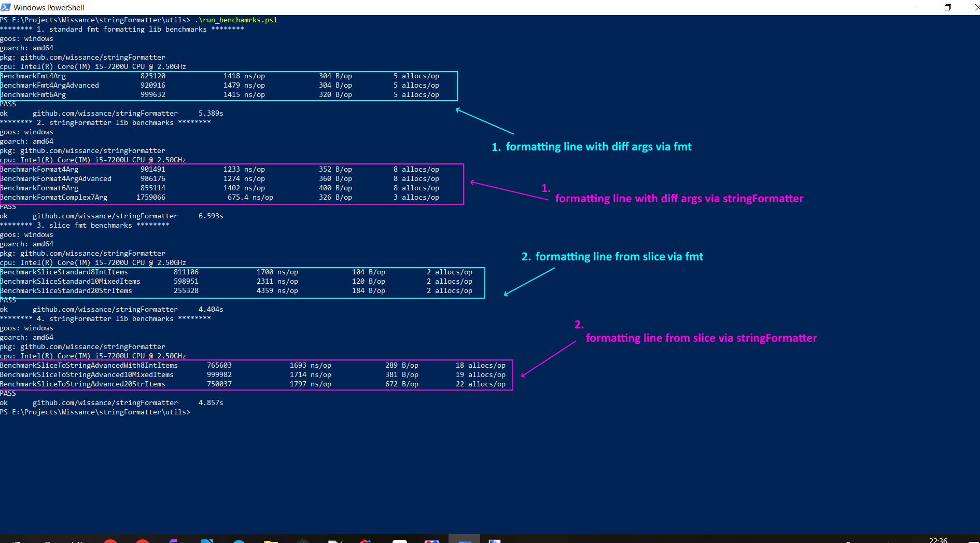Click the PowerShell icon in the title bar
Image resolution: width=980 pixels, height=543 pixels.
pos(5,7)
